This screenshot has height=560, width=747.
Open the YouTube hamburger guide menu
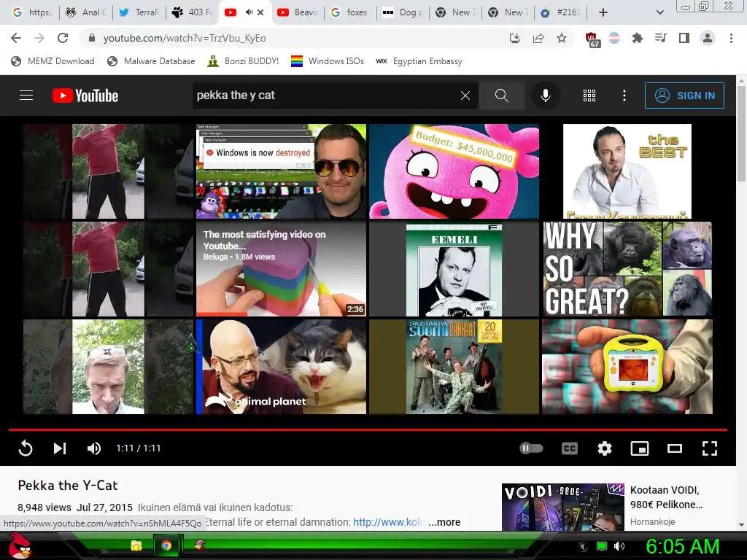[x=26, y=96]
